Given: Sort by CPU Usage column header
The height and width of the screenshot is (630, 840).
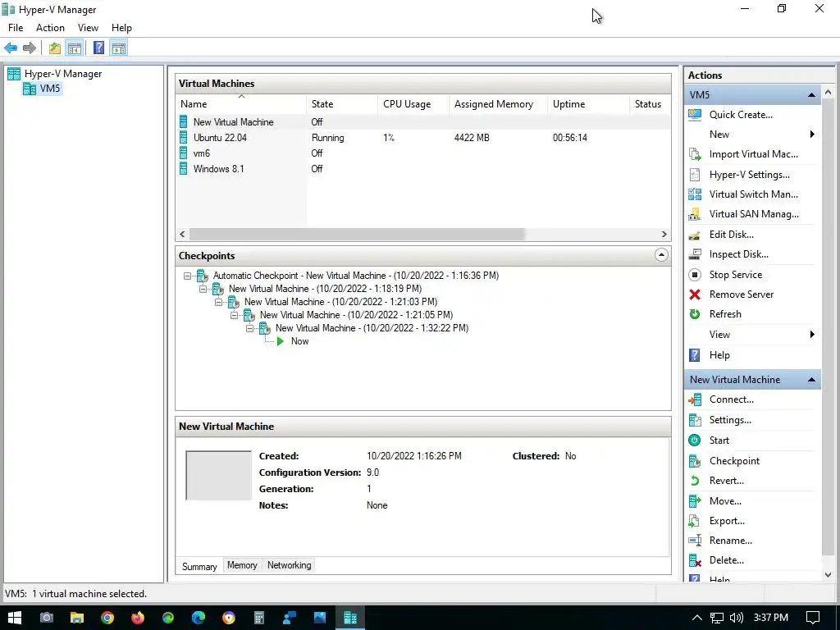Looking at the screenshot, I should click(x=413, y=104).
